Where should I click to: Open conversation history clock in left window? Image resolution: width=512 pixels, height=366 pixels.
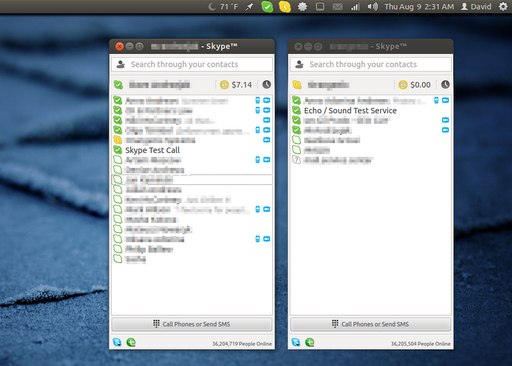pos(266,85)
